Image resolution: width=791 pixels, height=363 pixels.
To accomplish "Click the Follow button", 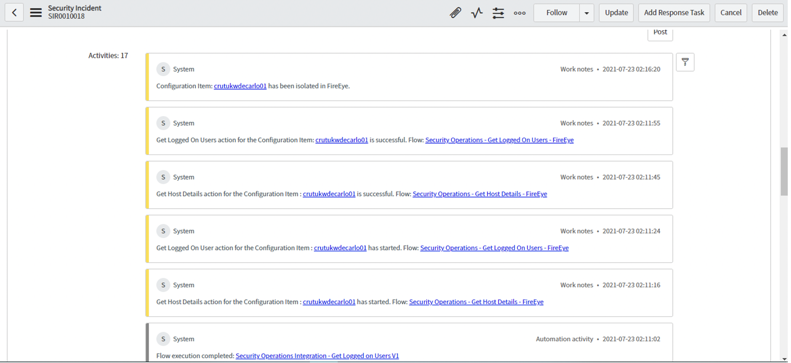I will click(x=556, y=13).
